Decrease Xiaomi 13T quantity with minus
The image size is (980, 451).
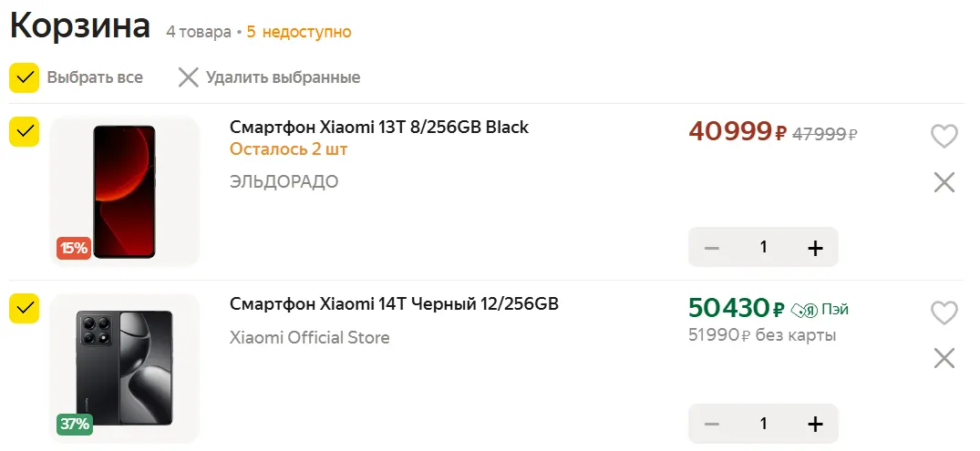coord(712,248)
